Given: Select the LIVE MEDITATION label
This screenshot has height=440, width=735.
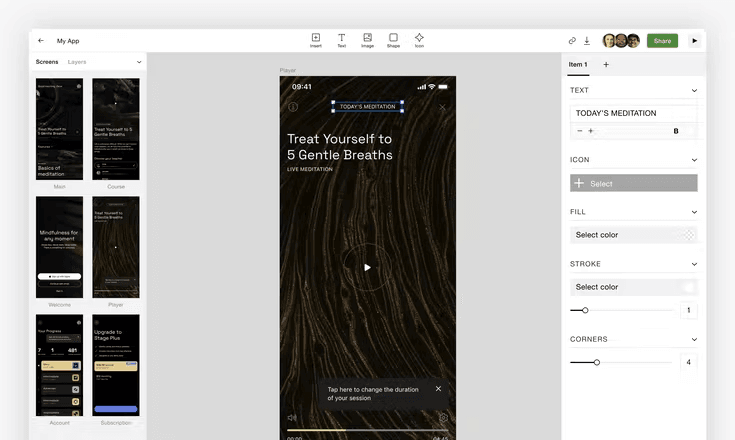Looking at the screenshot, I should coord(310,169).
